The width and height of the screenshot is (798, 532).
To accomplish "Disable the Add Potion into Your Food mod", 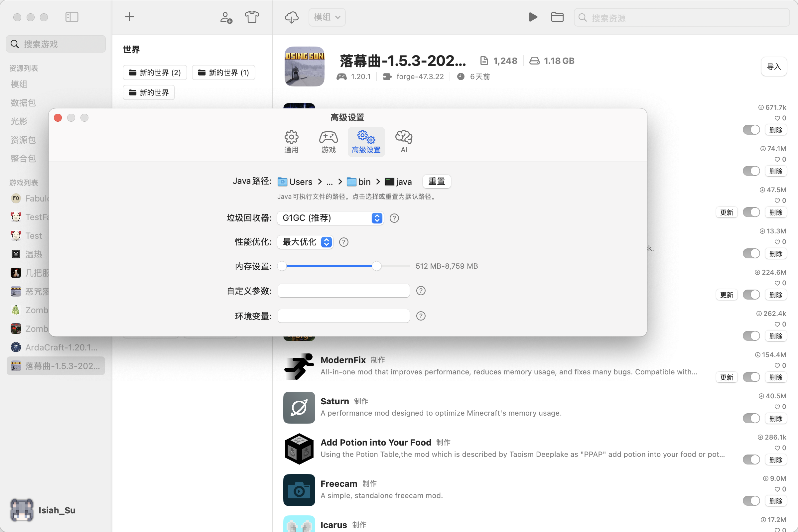I will click(751, 460).
